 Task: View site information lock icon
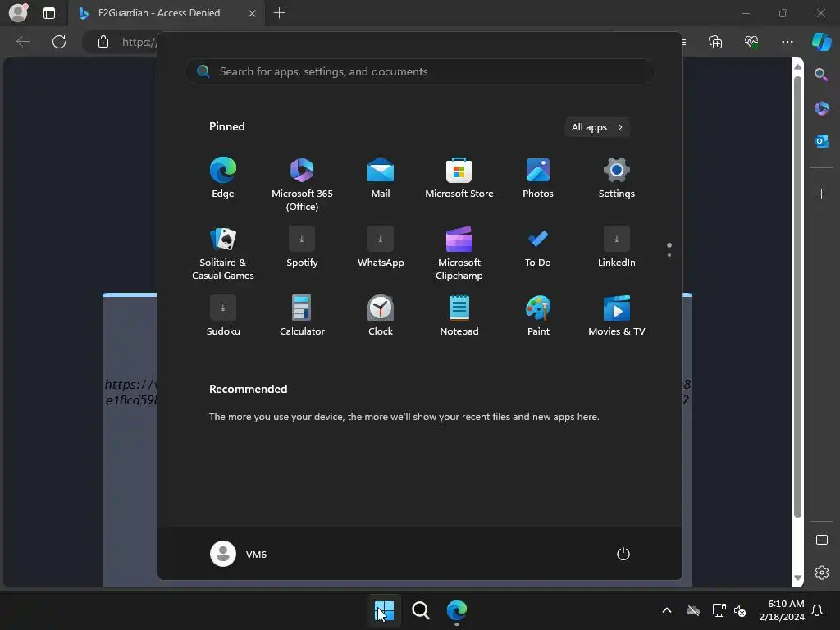(x=103, y=42)
